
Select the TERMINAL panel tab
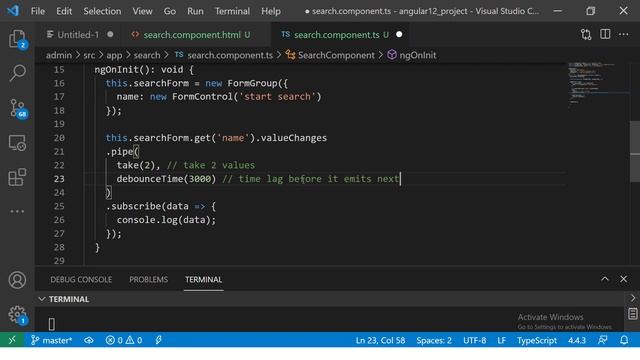tap(203, 280)
